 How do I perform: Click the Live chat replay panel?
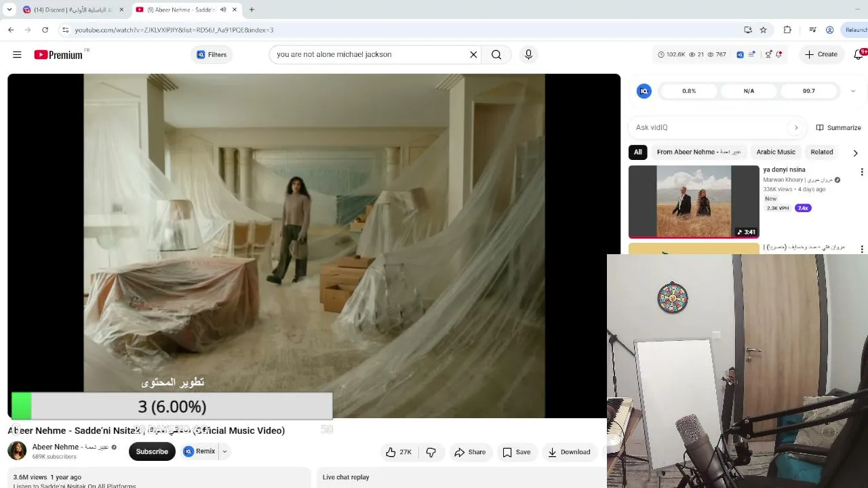coord(461,477)
